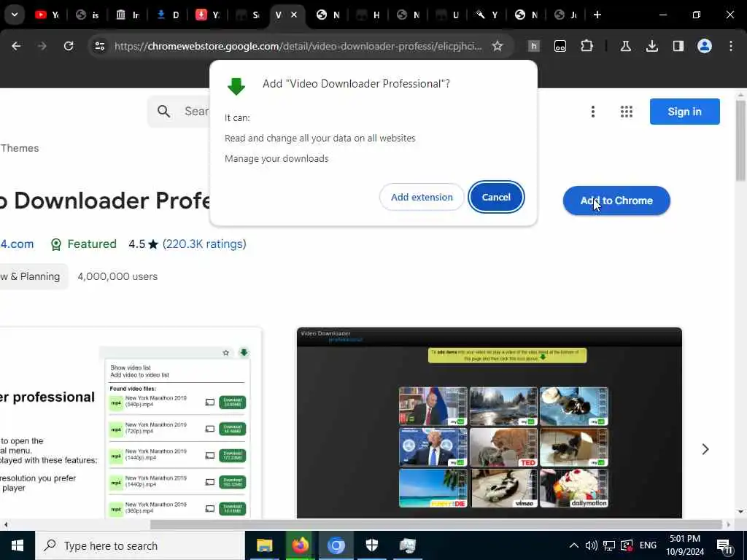Open the volume control in tray
The width and height of the screenshot is (747, 560).
pyautogui.click(x=591, y=545)
